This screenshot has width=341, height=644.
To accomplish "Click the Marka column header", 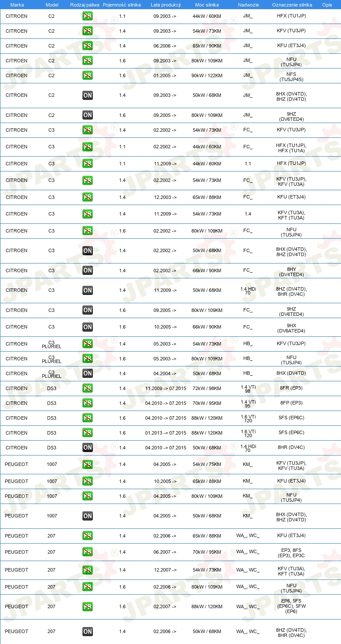I will (17, 5).
